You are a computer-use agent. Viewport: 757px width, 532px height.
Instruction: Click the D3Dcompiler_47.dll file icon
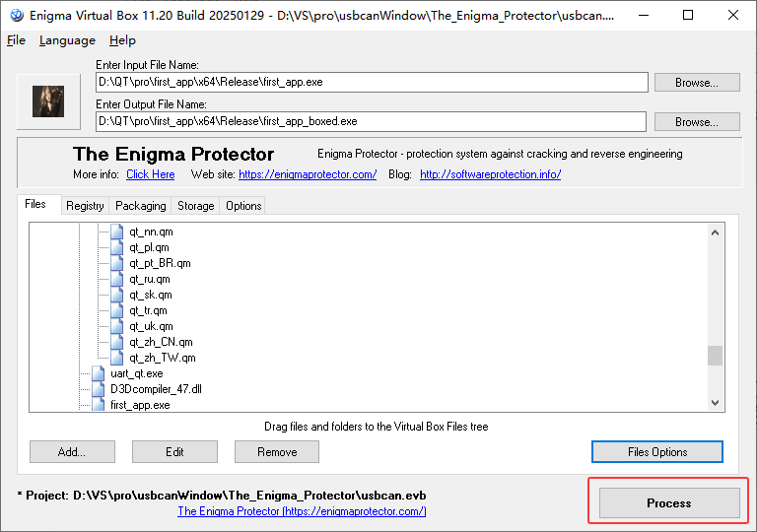[x=99, y=389]
